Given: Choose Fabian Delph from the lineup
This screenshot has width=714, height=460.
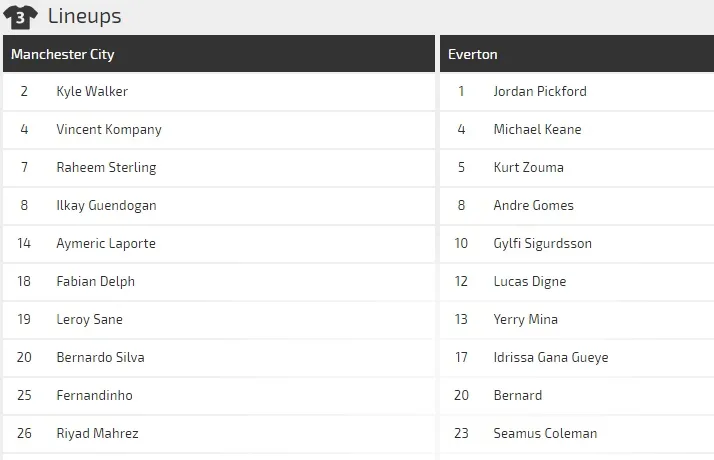Looking at the screenshot, I should coord(95,281).
